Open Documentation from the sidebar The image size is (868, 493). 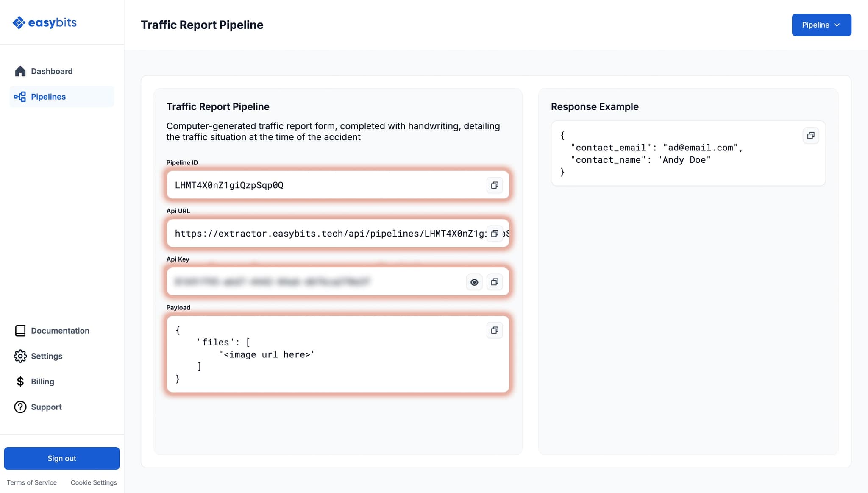62,331
